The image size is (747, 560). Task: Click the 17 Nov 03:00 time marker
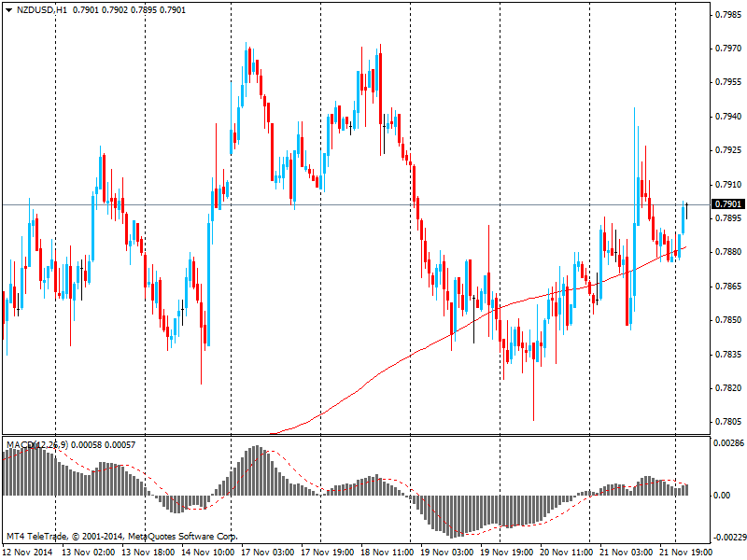point(266,553)
